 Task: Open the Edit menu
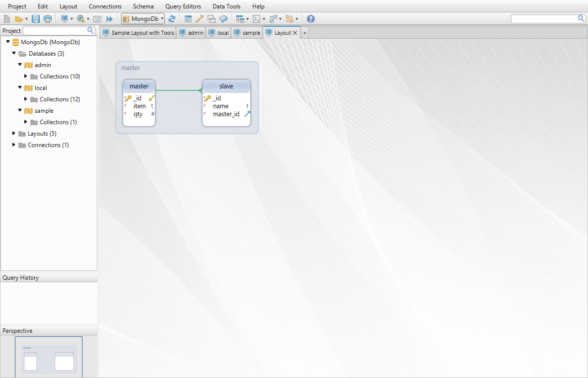coord(43,6)
